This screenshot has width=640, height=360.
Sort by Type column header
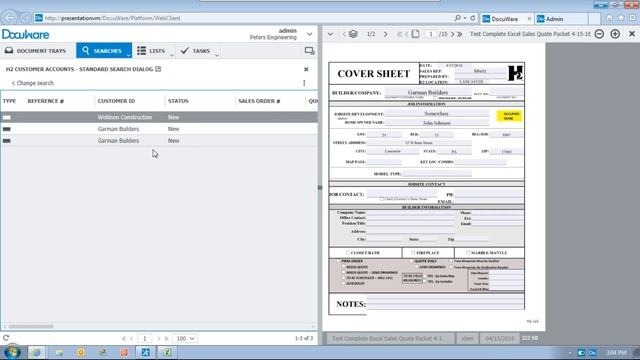[9, 101]
